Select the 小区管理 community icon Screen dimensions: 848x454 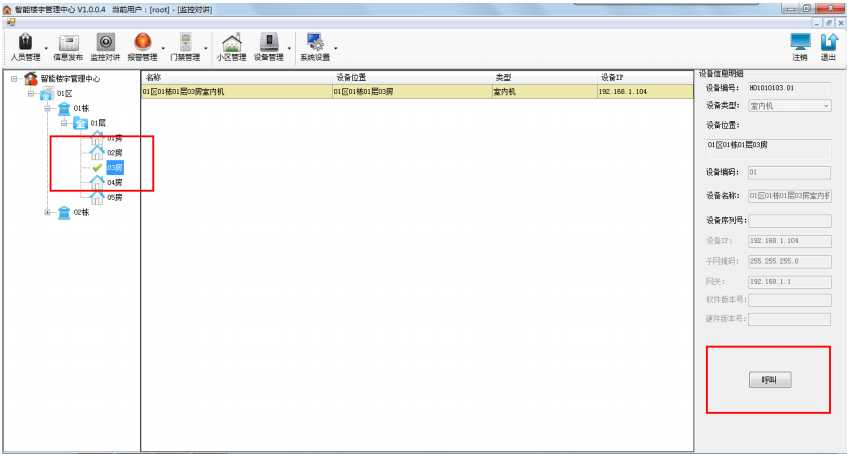pyautogui.click(x=231, y=44)
